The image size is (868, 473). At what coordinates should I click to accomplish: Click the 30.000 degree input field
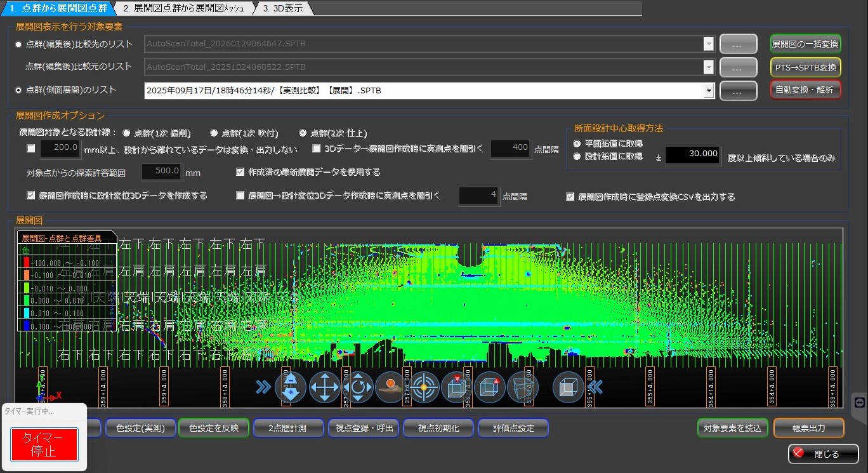pos(693,154)
